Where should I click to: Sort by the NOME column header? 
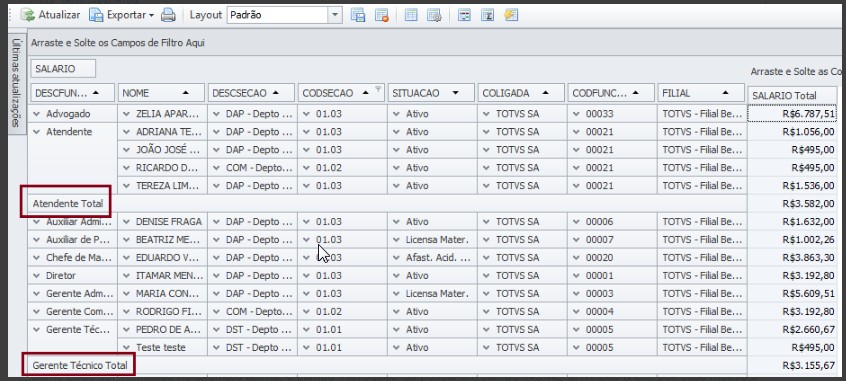161,93
